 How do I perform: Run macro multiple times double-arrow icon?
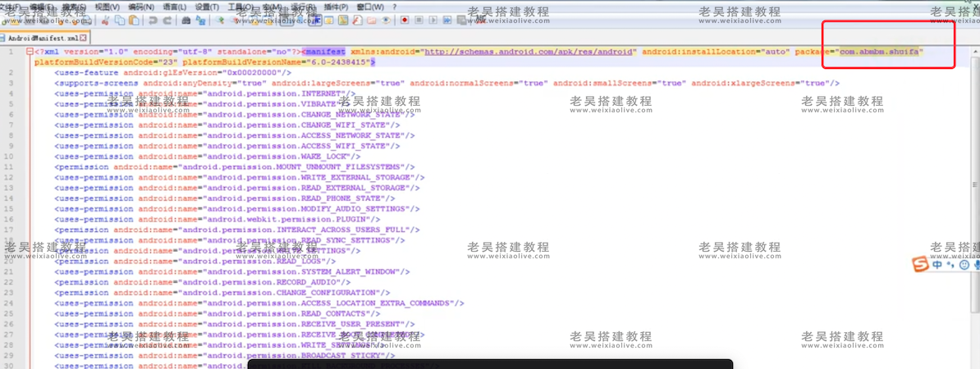(x=447, y=20)
